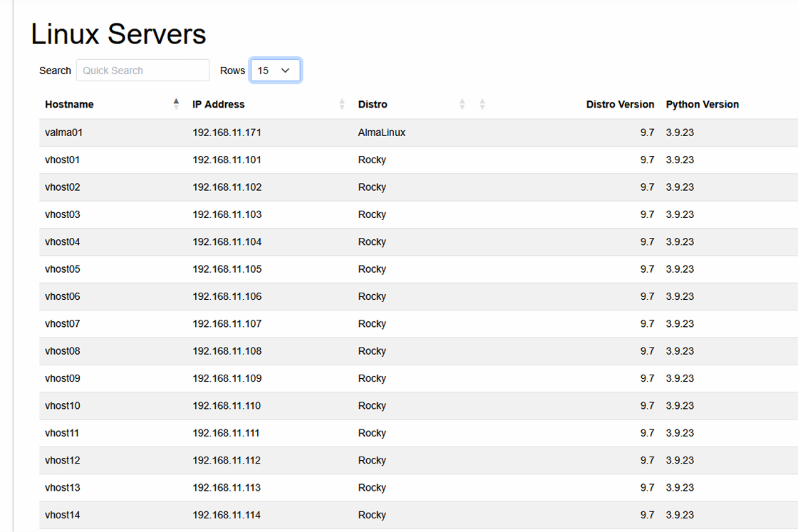This screenshot has height=532, width=798.
Task: Select the valma01 hostname row
Action: tap(59, 132)
